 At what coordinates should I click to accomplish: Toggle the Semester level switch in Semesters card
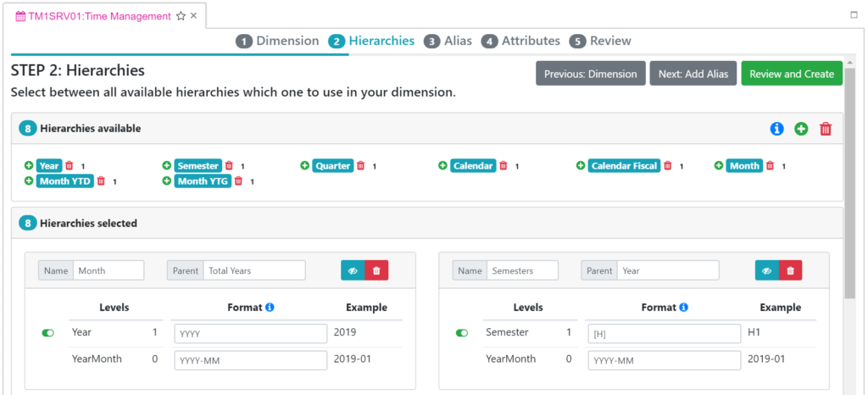pos(461,333)
